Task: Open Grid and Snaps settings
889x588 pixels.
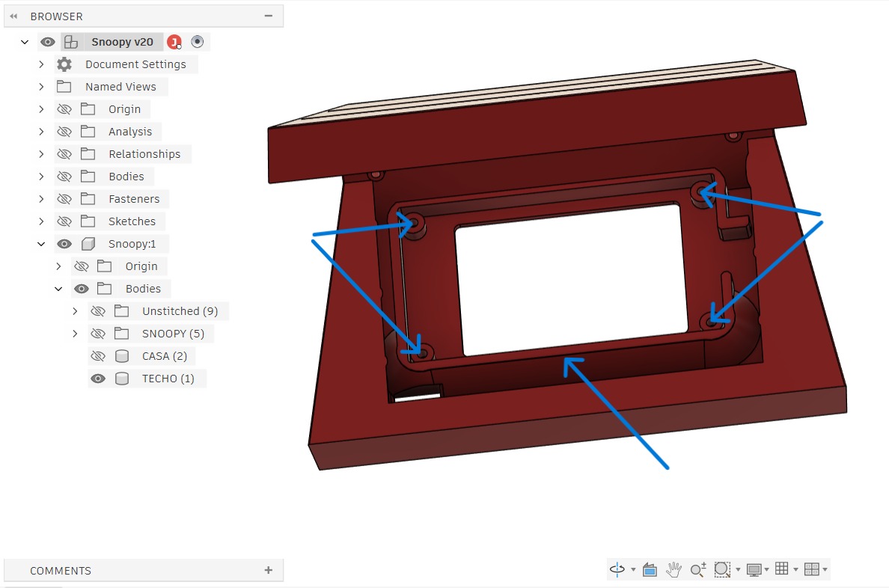Action: click(782, 569)
